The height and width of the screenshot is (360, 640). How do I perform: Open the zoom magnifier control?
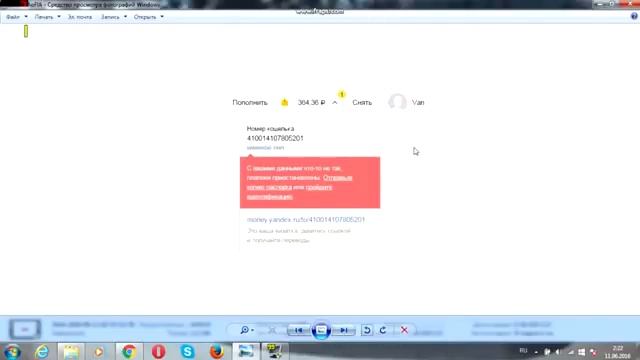(247, 330)
